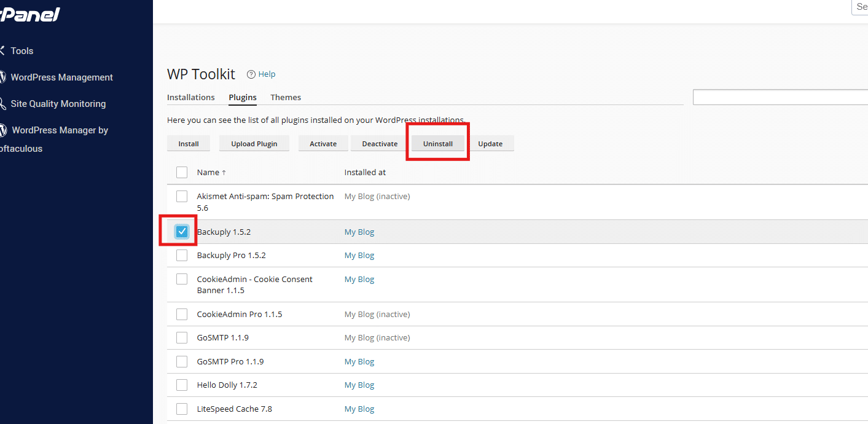Click the cPanel logo

(29, 14)
